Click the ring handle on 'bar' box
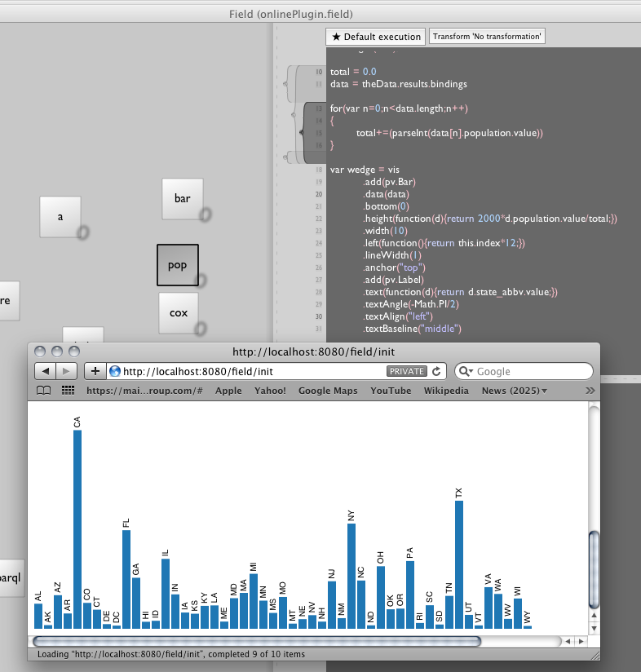Image resolution: width=641 pixels, height=672 pixels. [206, 214]
